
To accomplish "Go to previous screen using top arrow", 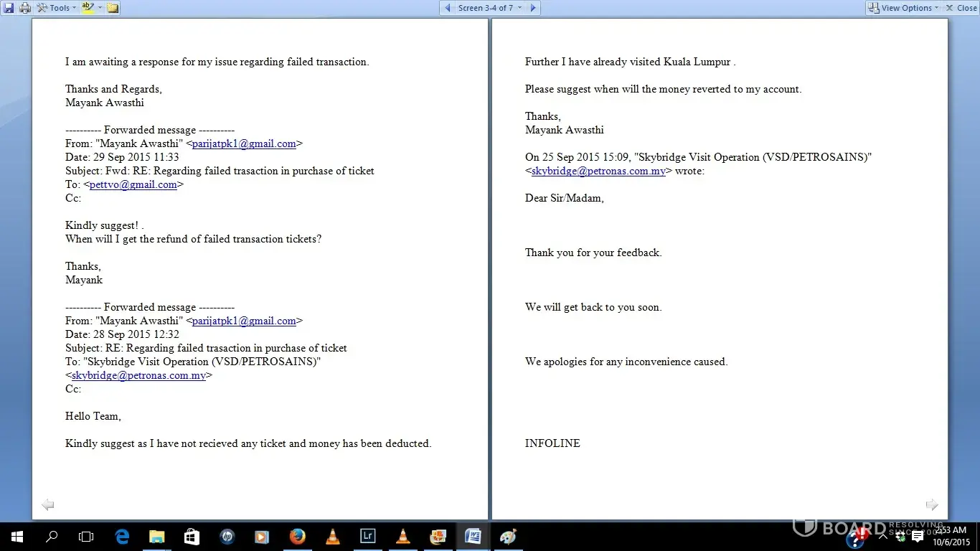I will click(448, 8).
